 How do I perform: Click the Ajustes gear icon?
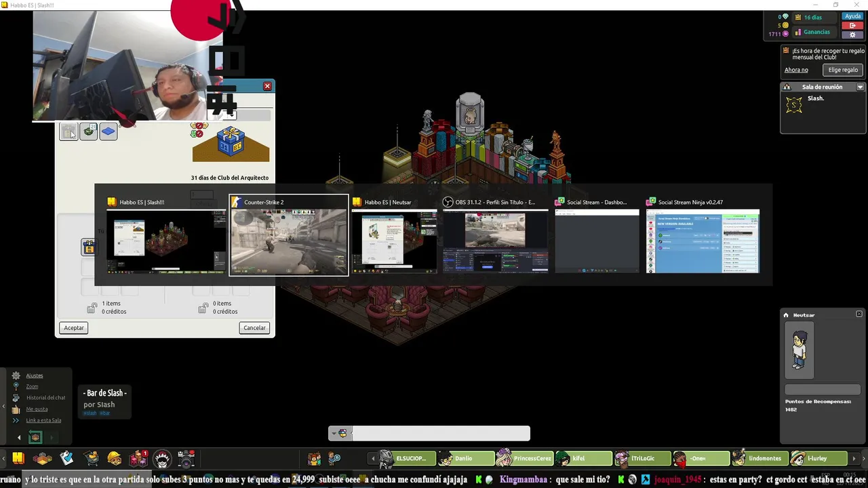[x=16, y=375]
